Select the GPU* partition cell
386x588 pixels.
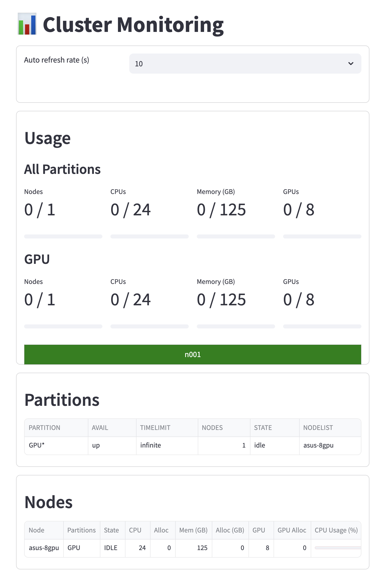click(37, 445)
